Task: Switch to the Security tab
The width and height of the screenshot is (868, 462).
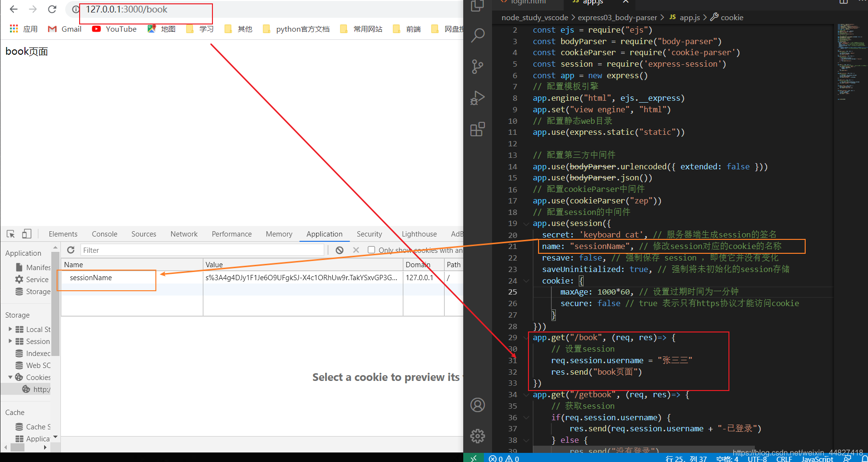Action: point(369,234)
